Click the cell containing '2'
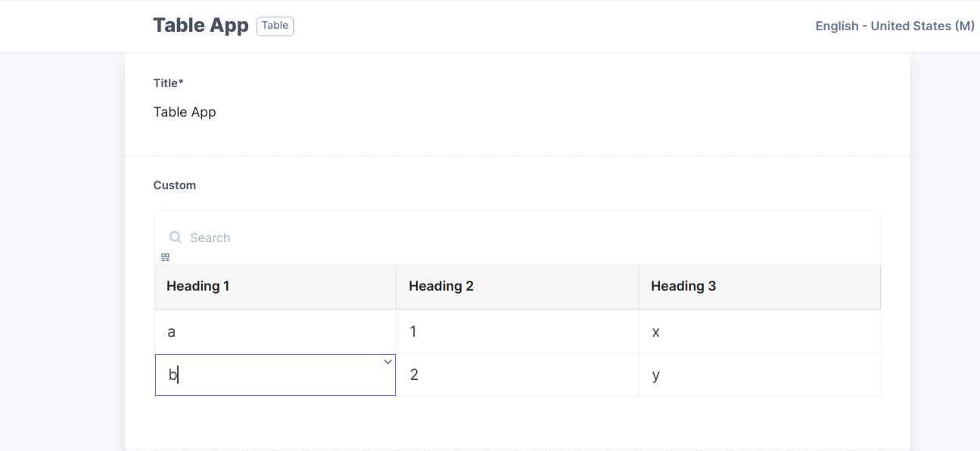The height and width of the screenshot is (451, 980). 518,375
